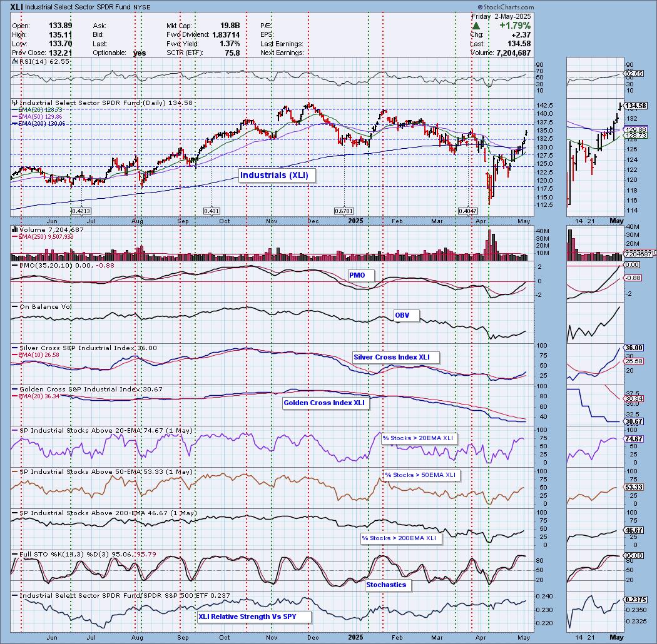Click the 0.4047 value label near April
Screen dimensions: 657x644
468,211
